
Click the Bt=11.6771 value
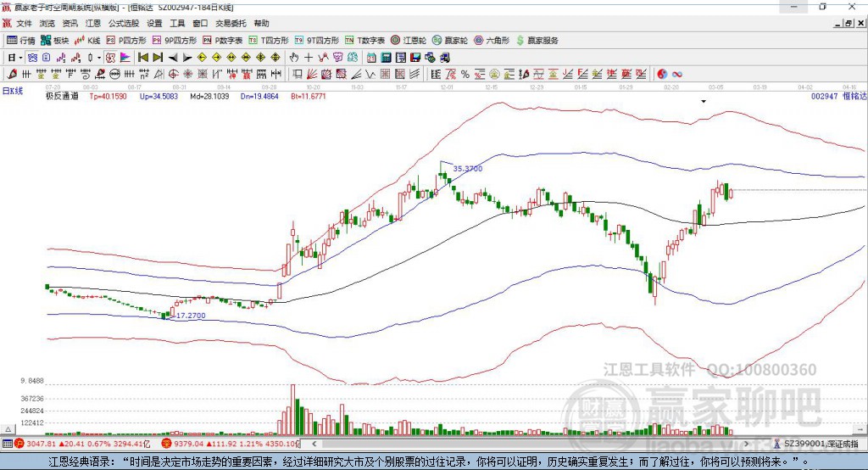[309, 97]
